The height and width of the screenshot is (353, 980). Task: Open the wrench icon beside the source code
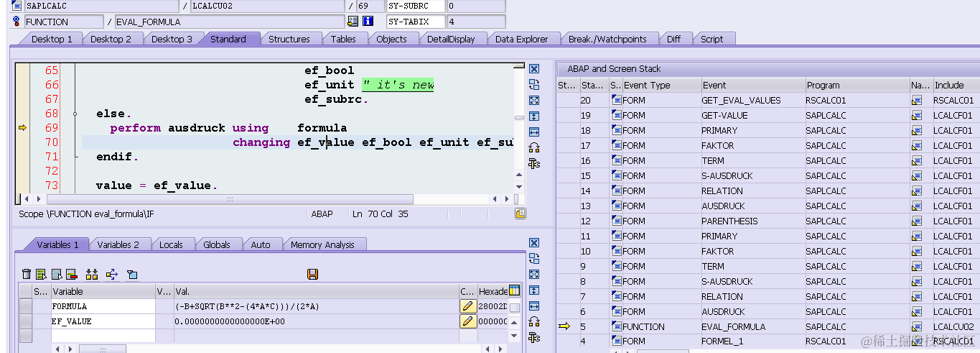click(533, 164)
